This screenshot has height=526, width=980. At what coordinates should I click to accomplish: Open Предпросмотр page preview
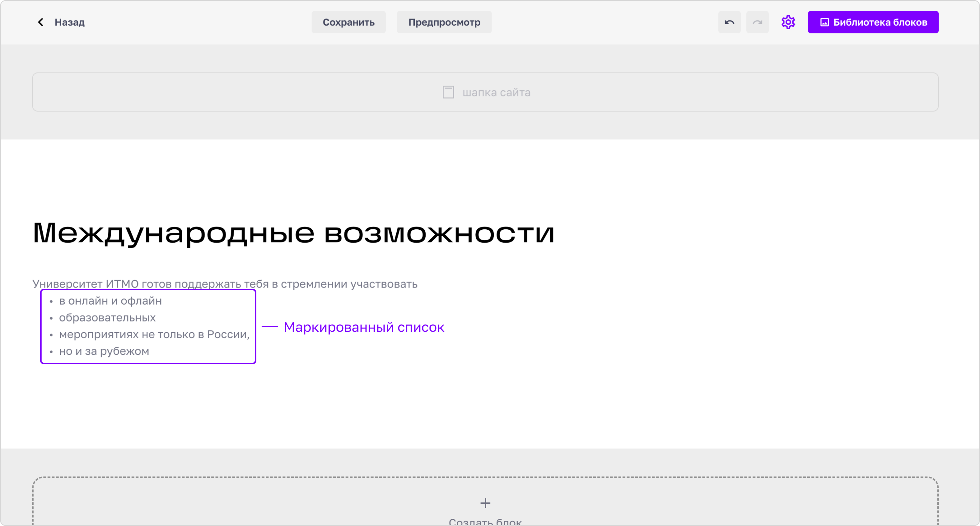click(444, 22)
